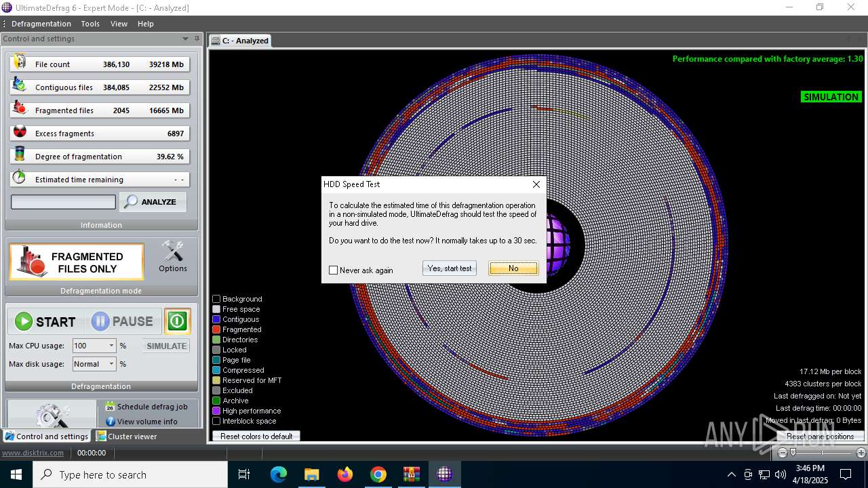The height and width of the screenshot is (488, 868).
Task: Open Firefox from taskbar
Action: tap(345, 474)
